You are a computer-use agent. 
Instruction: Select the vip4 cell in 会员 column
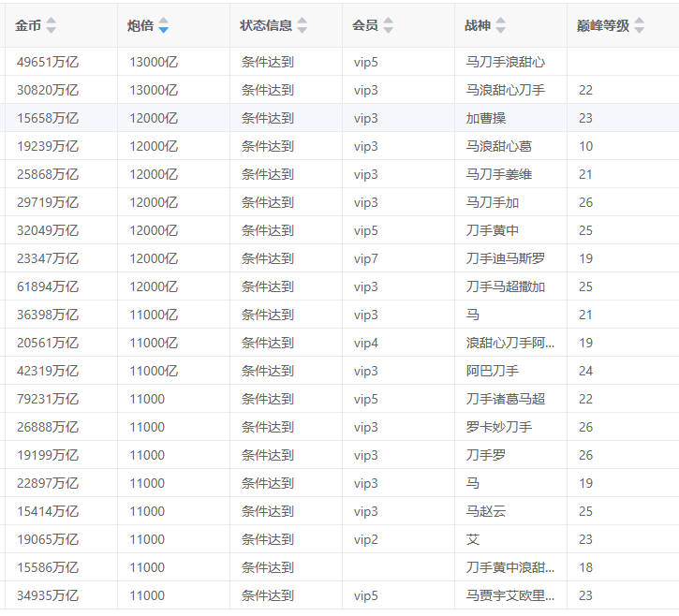pyautogui.click(x=366, y=343)
